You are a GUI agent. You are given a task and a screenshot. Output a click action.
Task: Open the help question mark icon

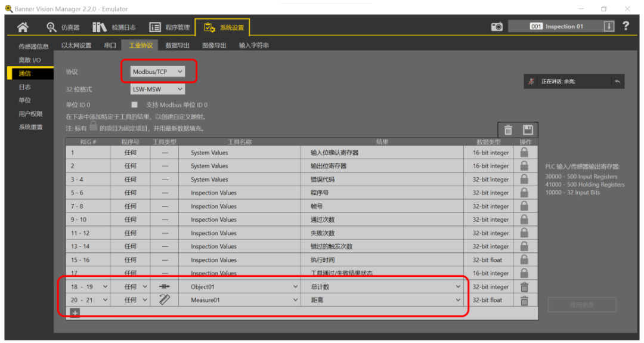click(626, 26)
